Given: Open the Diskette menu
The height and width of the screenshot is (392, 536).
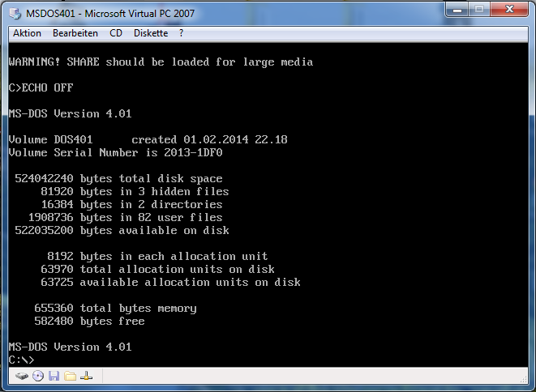Looking at the screenshot, I should tap(151, 33).
